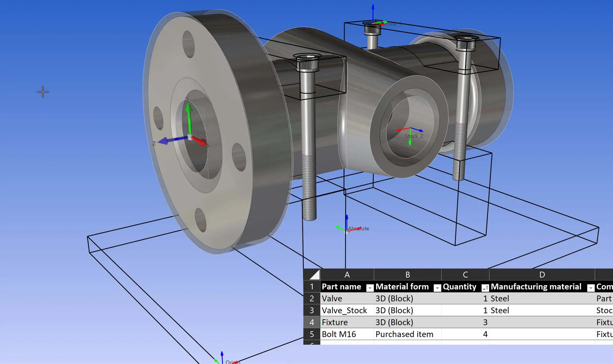Click the '3D (Block)' cell in the Valve row

[x=408, y=299]
